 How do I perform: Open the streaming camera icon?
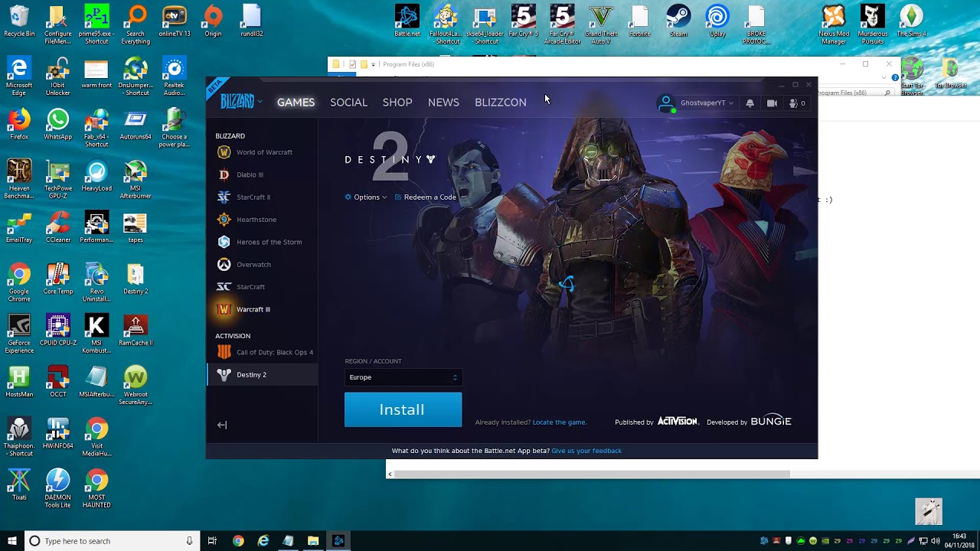[x=772, y=103]
